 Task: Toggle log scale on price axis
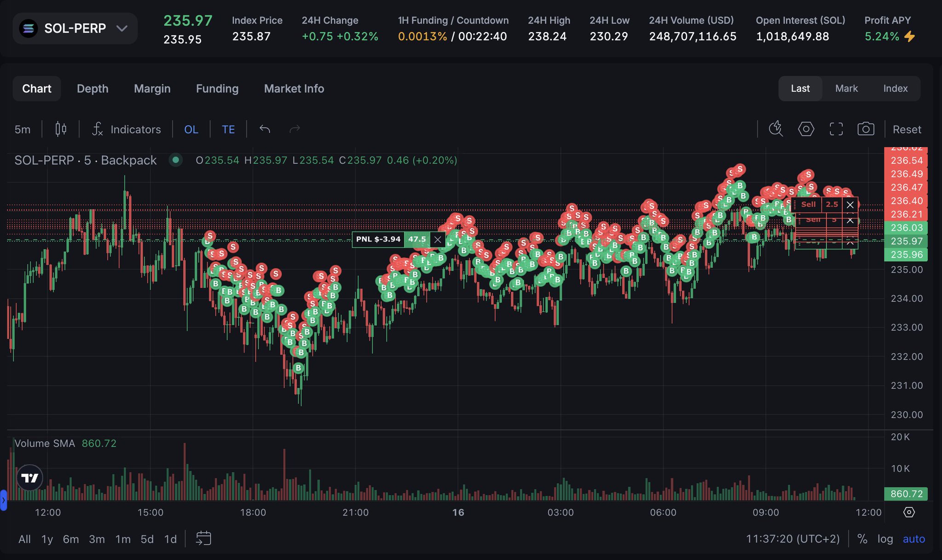click(885, 539)
